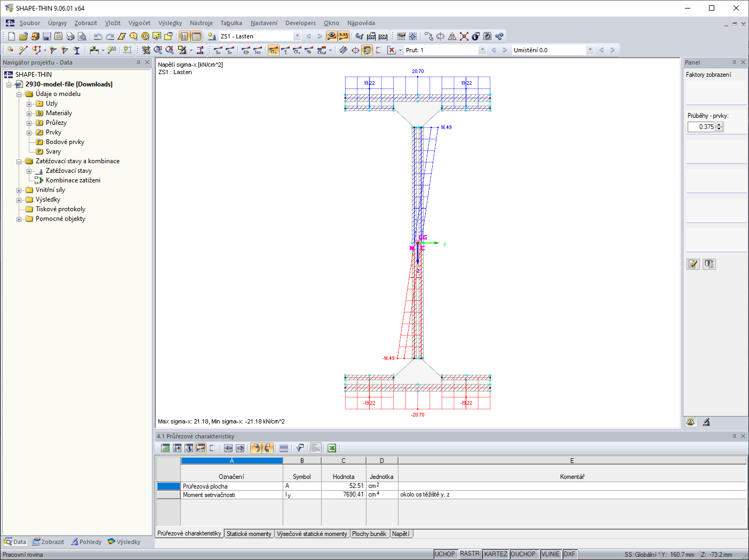The image size is (749, 560).
Task: Save the model via the floppy disk icon
Action: [x=47, y=36]
